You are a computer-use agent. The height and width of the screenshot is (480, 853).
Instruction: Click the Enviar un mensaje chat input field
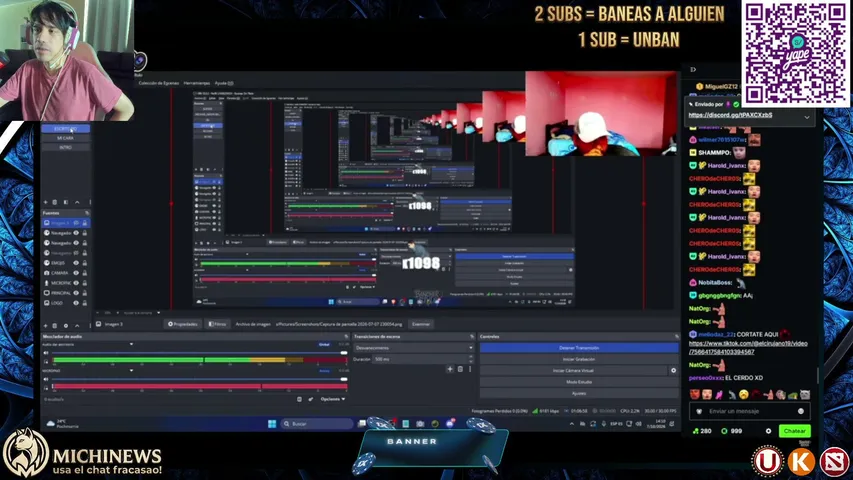click(x=750, y=411)
